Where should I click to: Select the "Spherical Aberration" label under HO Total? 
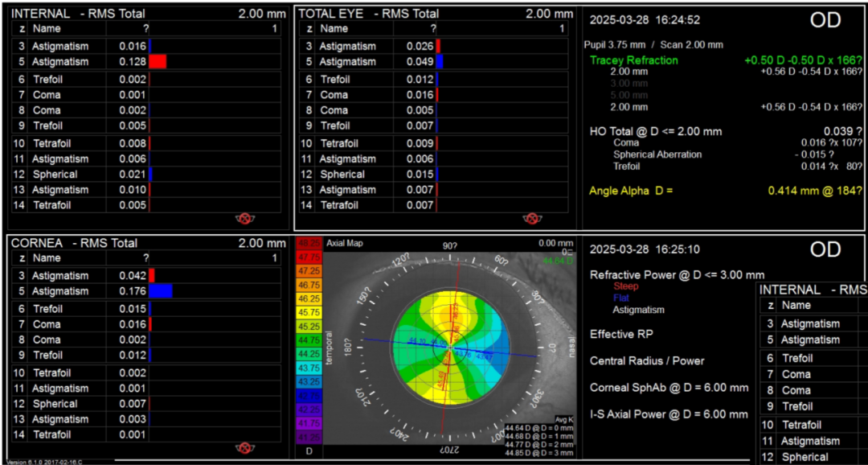(657, 154)
